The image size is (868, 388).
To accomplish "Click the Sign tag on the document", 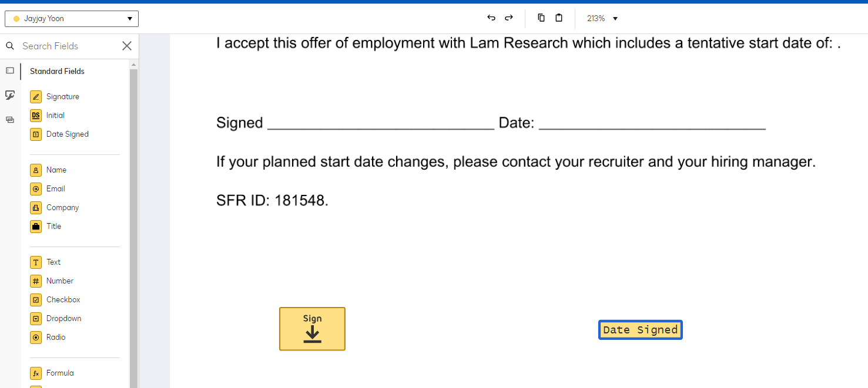I will (312, 329).
